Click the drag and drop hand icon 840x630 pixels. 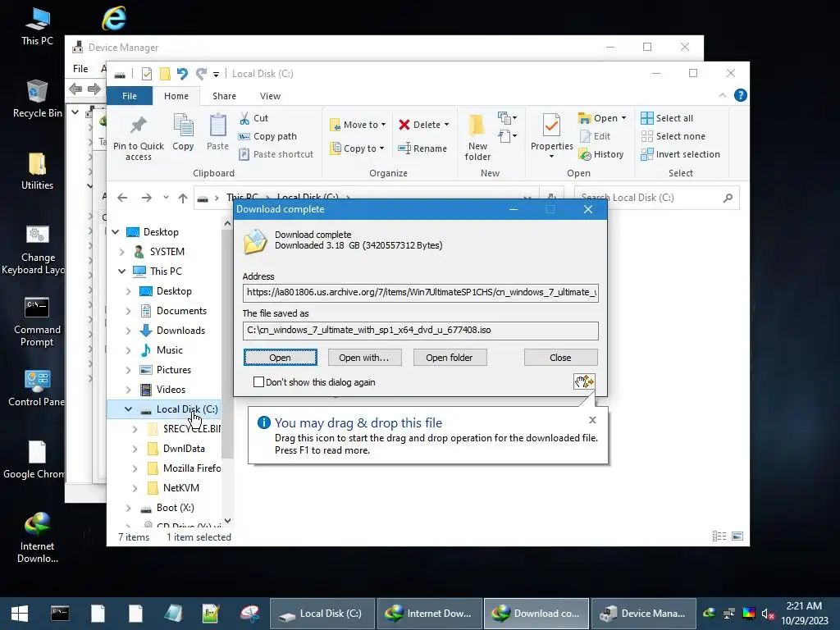(584, 381)
